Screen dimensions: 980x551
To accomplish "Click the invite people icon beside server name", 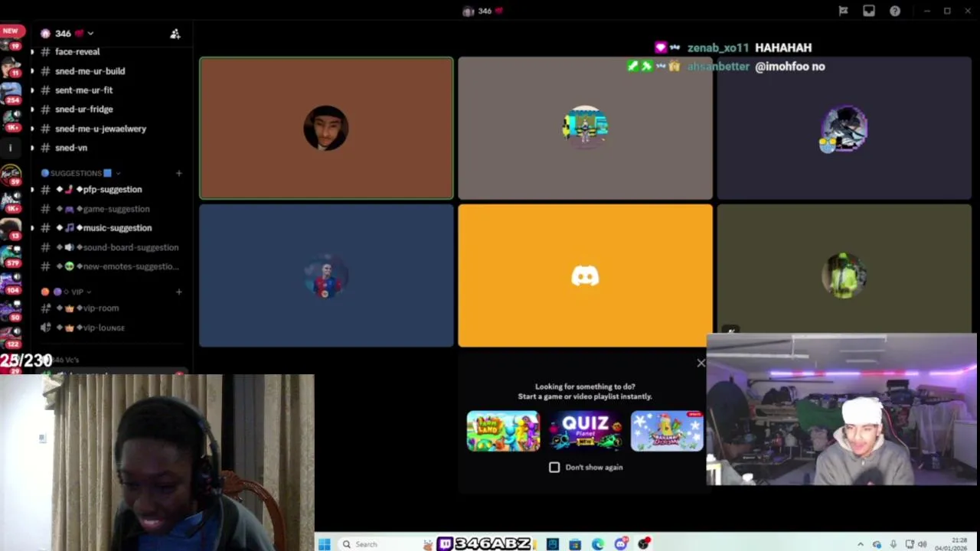I will [x=175, y=34].
